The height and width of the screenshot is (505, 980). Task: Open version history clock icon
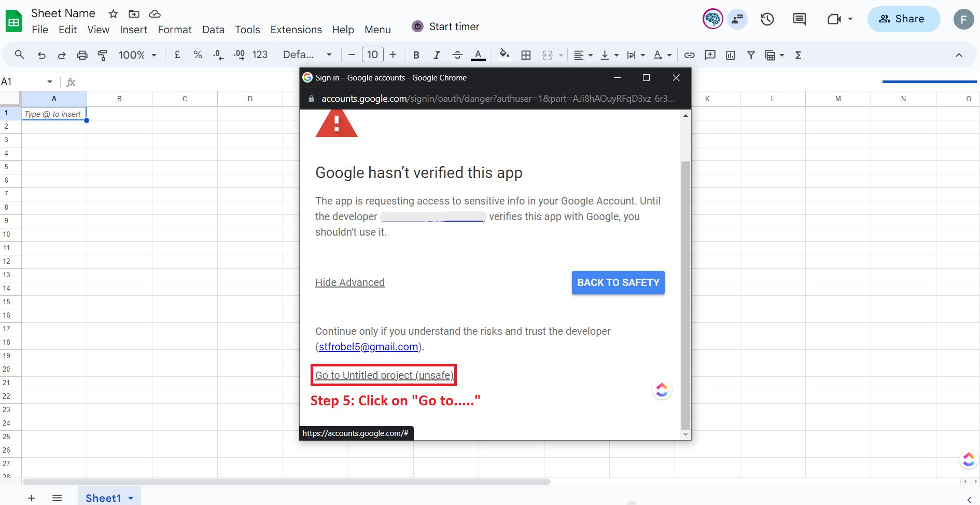pyautogui.click(x=767, y=19)
